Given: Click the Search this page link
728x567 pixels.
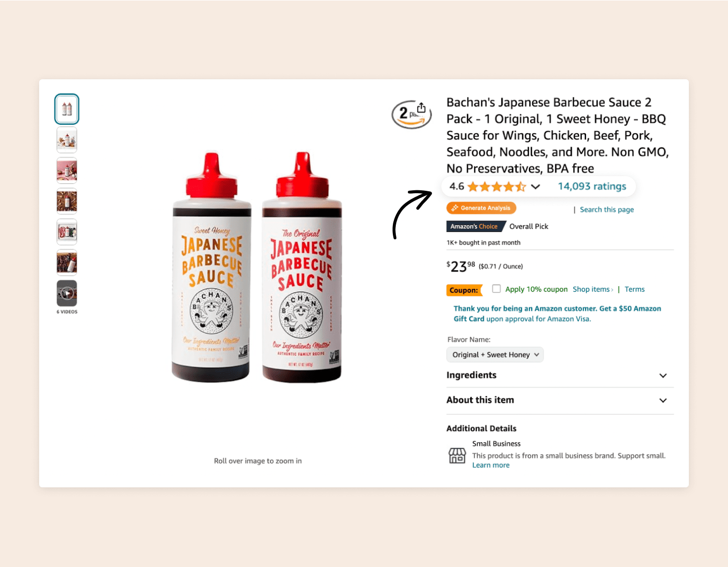Looking at the screenshot, I should tap(606, 209).
